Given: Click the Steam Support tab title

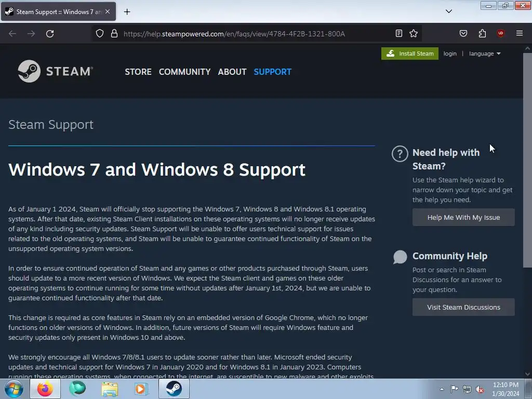Looking at the screenshot, I should click(x=59, y=12).
